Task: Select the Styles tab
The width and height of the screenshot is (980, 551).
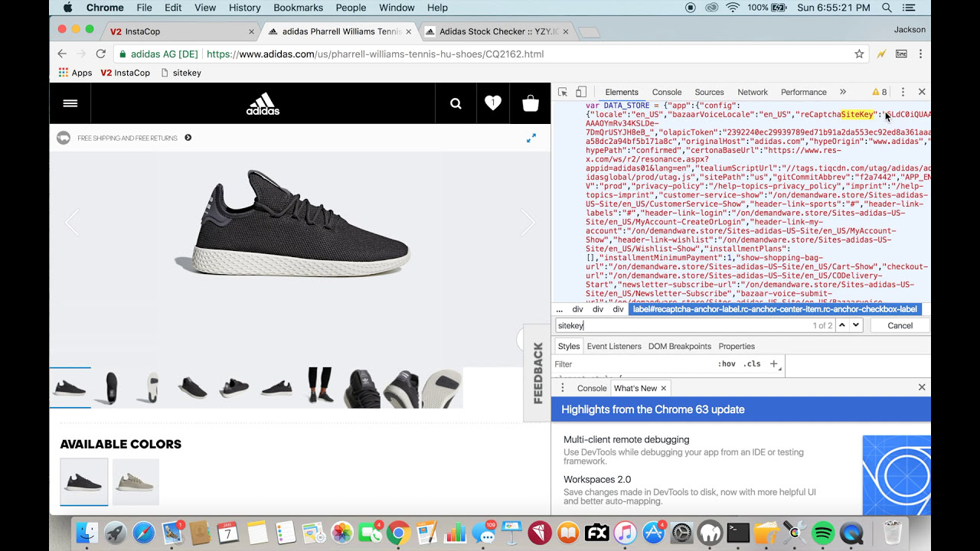Action: [x=569, y=346]
